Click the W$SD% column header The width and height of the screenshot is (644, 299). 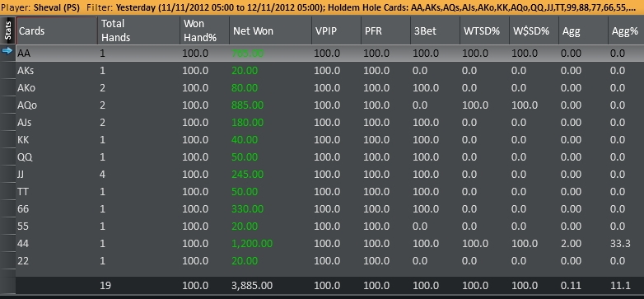coord(534,30)
